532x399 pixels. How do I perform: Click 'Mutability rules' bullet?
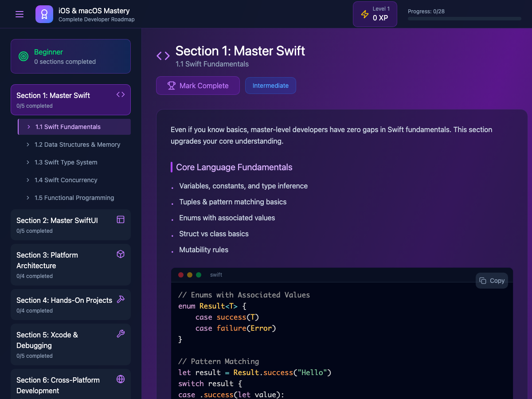(x=203, y=250)
